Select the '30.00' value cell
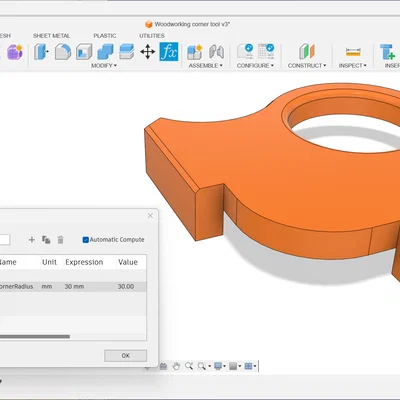 pyautogui.click(x=126, y=286)
